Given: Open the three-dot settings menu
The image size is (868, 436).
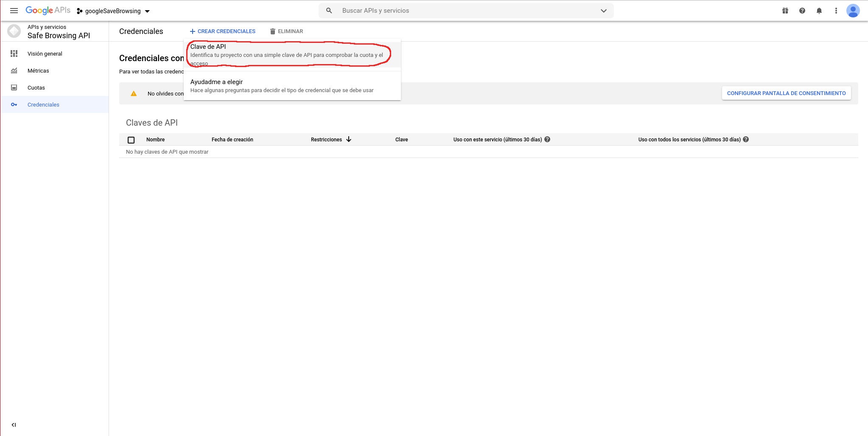Looking at the screenshot, I should (x=836, y=11).
